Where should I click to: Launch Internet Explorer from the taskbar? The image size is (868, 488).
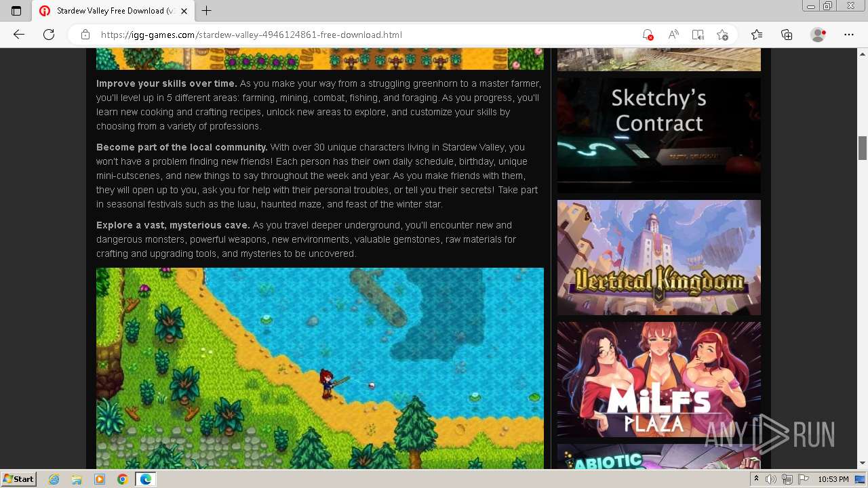click(54, 479)
